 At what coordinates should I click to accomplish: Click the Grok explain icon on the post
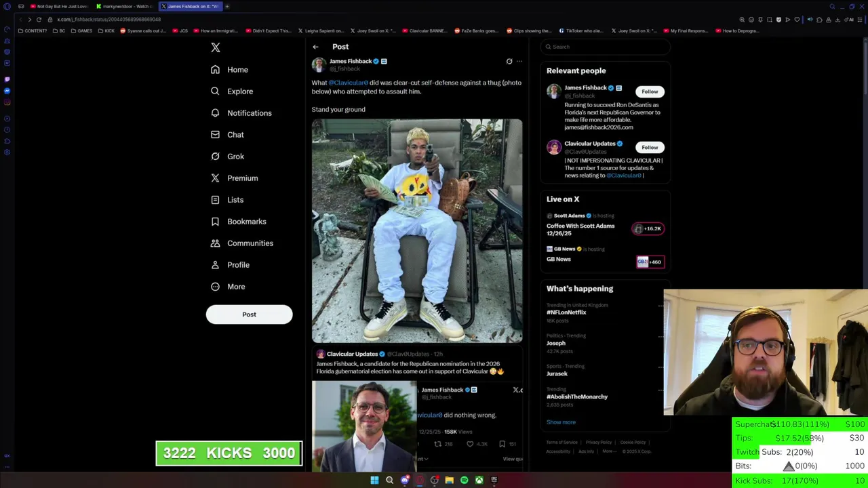(x=509, y=62)
